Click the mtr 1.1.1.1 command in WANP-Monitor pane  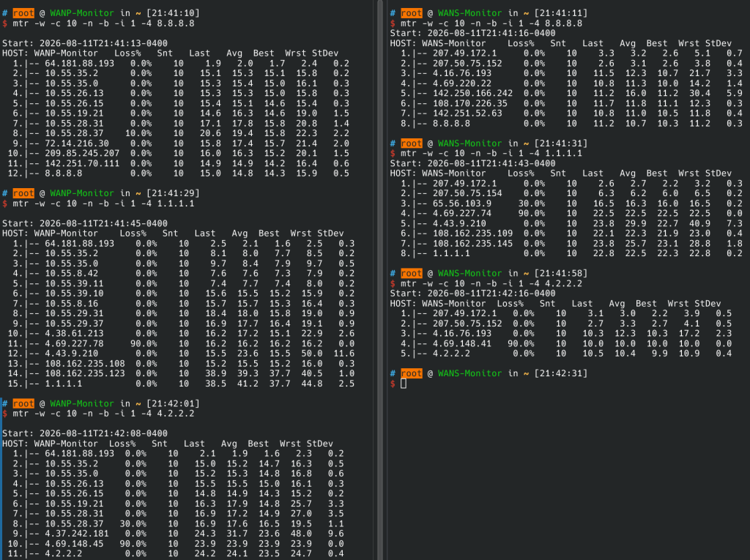click(x=103, y=204)
